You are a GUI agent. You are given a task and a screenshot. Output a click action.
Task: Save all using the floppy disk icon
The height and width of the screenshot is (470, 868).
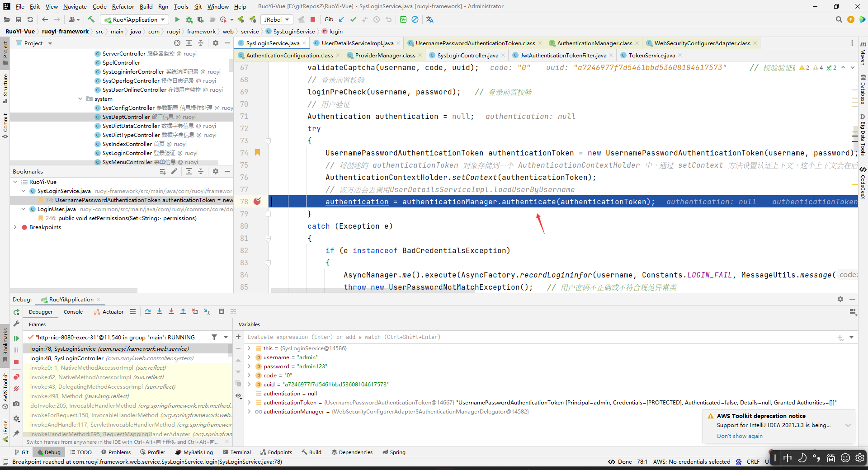click(x=19, y=19)
